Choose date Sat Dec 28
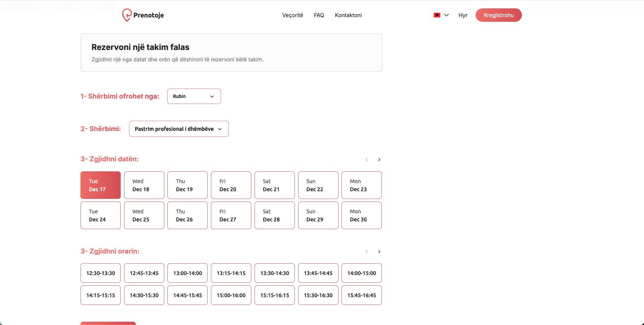The width and height of the screenshot is (644, 325). click(275, 215)
